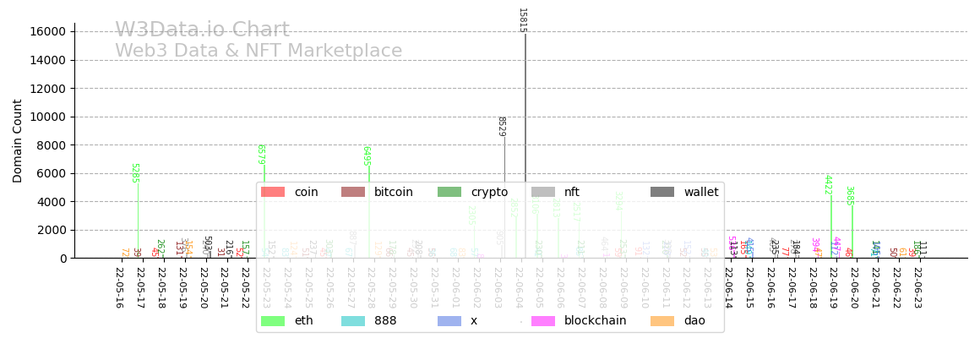Select the 888 legend cyan swatch

pyautogui.click(x=353, y=321)
